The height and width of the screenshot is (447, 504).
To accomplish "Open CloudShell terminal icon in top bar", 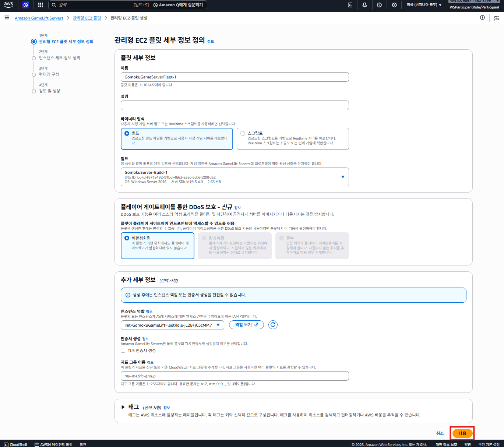I will point(350,5).
